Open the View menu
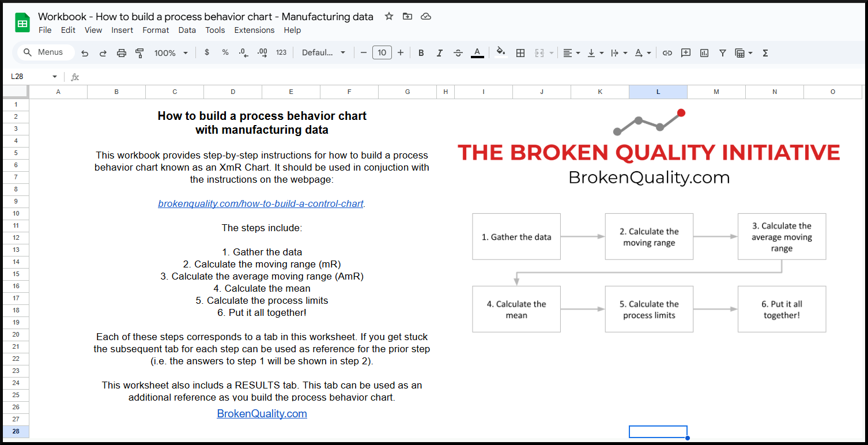 click(93, 30)
